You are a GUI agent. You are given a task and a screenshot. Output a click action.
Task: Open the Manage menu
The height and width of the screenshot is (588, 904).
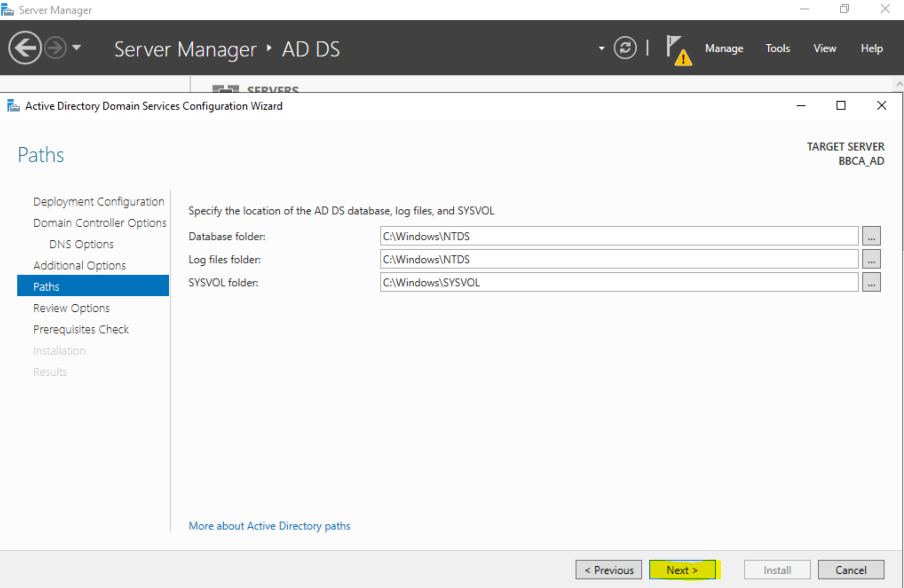point(724,48)
